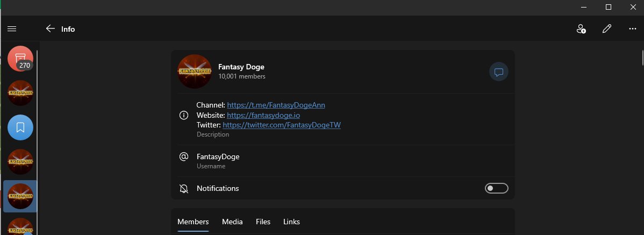Open the Saved Messages bookmark chat
644x235 pixels.
click(x=20, y=127)
